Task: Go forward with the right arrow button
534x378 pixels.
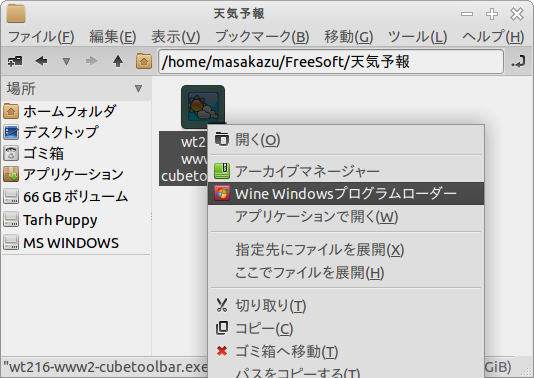Action: [91, 61]
